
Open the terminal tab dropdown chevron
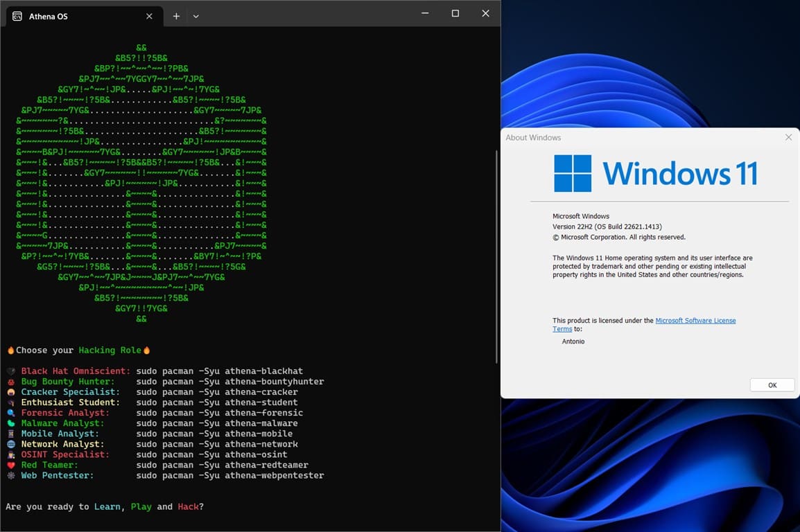pyautogui.click(x=196, y=15)
